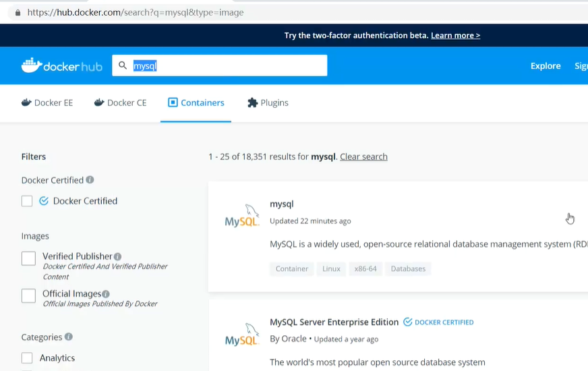The image size is (588, 371).
Task: Click the lock icon in address bar
Action: click(x=18, y=13)
